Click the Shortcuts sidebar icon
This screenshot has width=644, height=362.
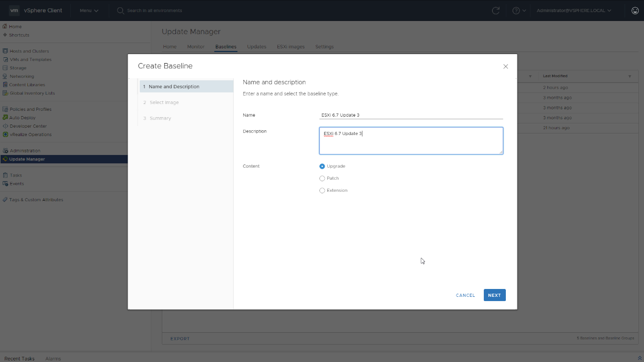click(x=5, y=35)
